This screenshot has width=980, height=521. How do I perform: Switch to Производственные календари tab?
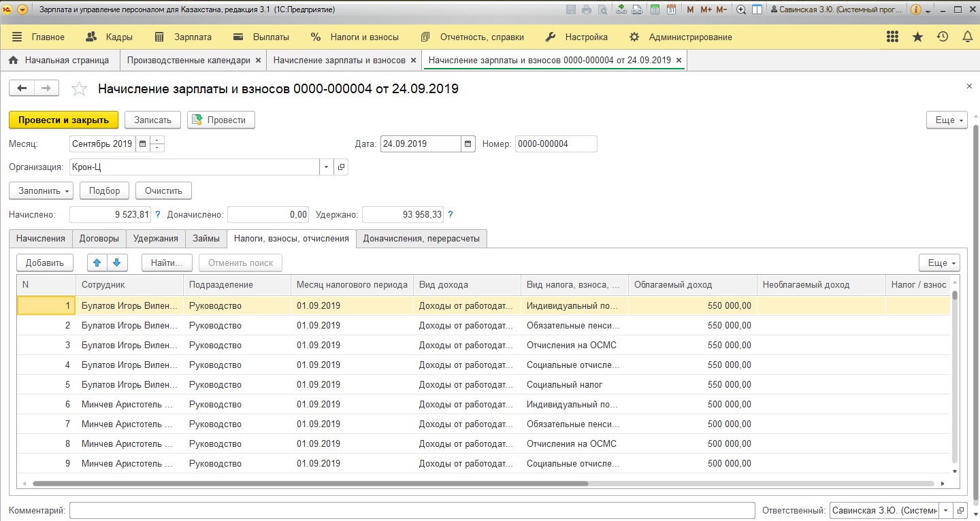[x=189, y=60]
